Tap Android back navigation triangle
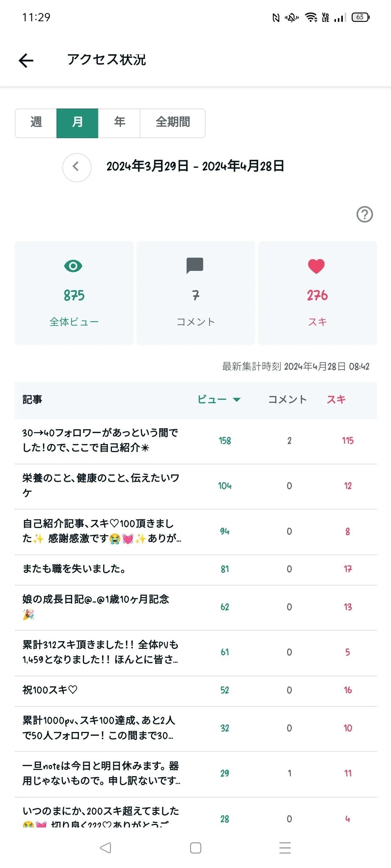Viewport: 391px width, 868px height. [x=105, y=848]
